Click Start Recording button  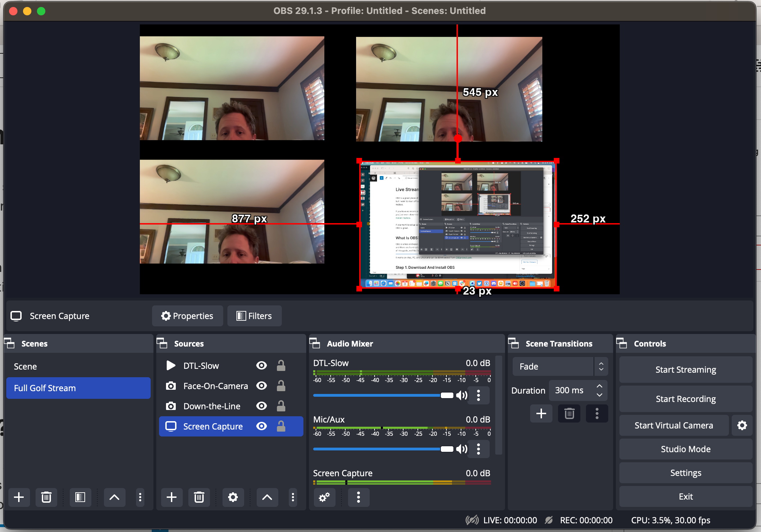click(685, 399)
